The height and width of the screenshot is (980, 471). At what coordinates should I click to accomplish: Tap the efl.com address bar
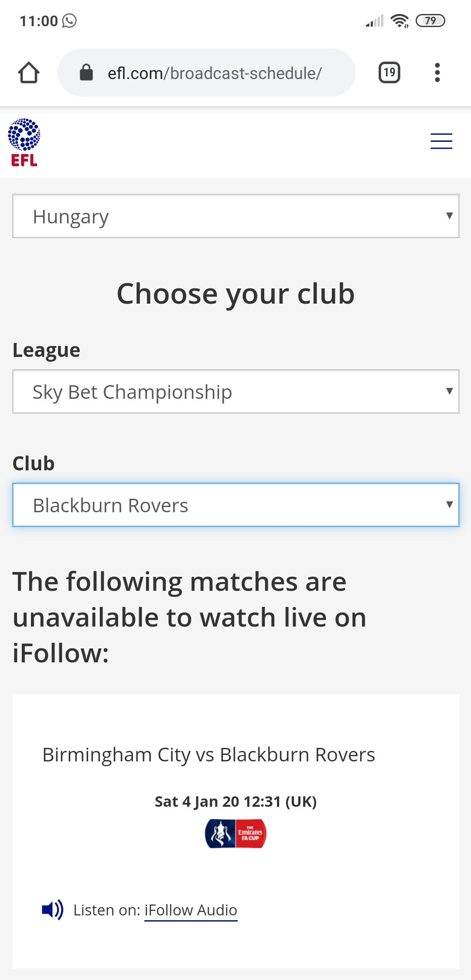pyautogui.click(x=207, y=72)
